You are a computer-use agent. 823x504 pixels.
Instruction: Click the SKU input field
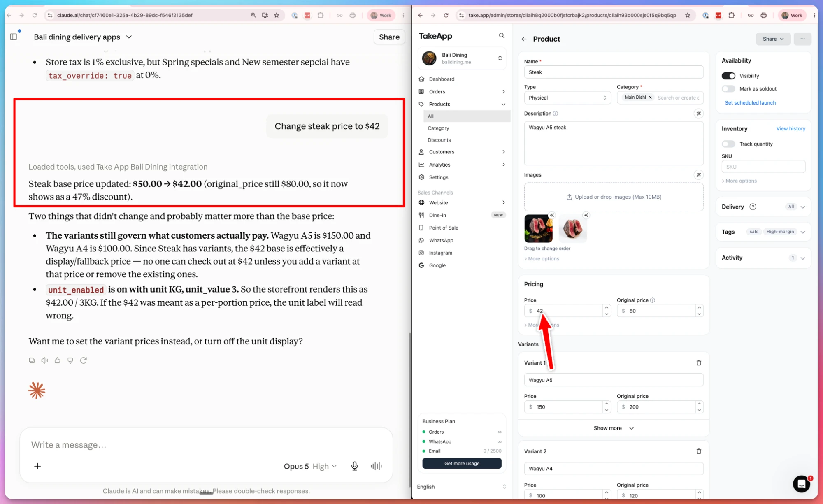[x=763, y=167]
